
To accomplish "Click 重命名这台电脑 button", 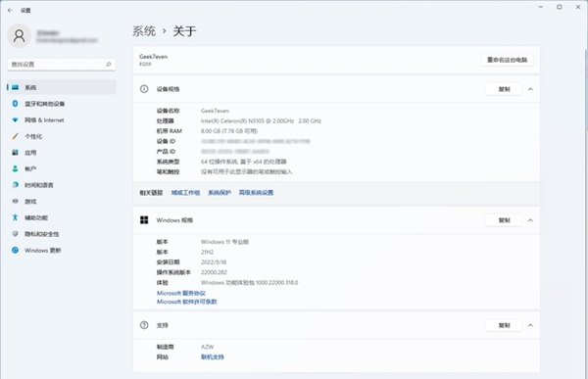I will coord(507,60).
